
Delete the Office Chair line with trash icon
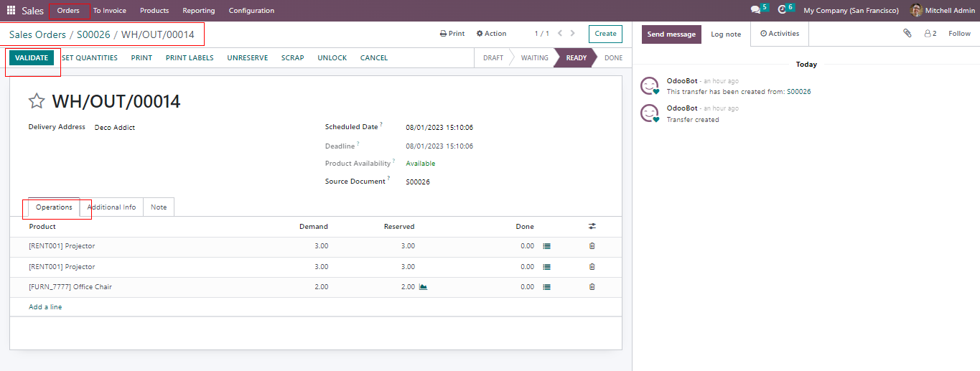click(592, 287)
